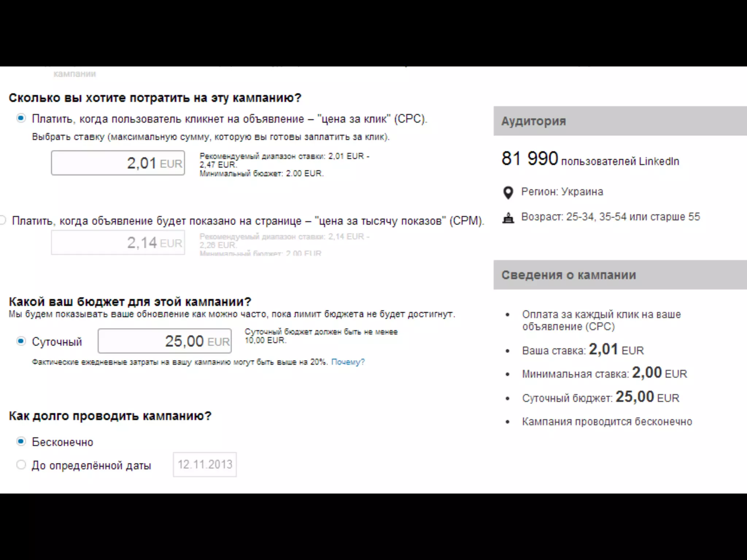Click the age icon beside Возраст
747x560 pixels.
pos(508,218)
